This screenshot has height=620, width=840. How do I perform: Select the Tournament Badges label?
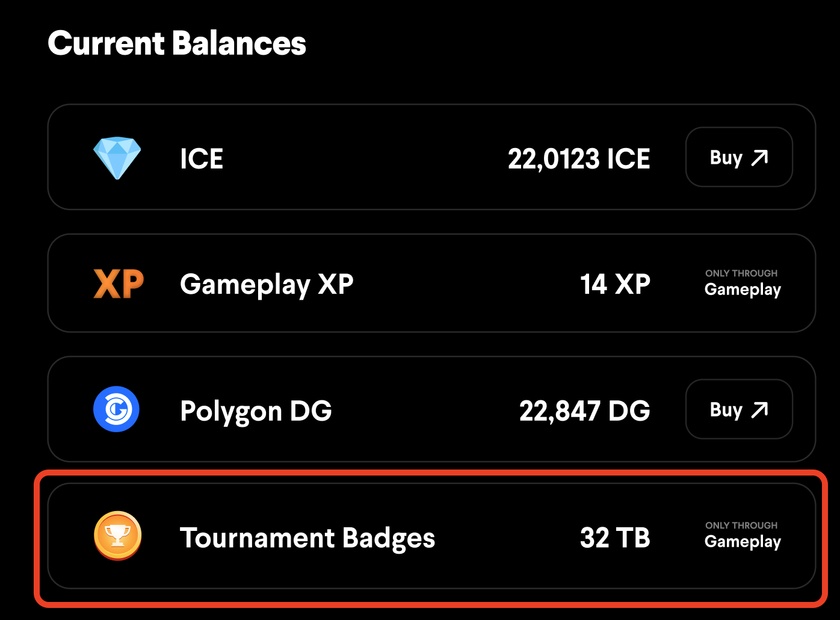tap(307, 539)
